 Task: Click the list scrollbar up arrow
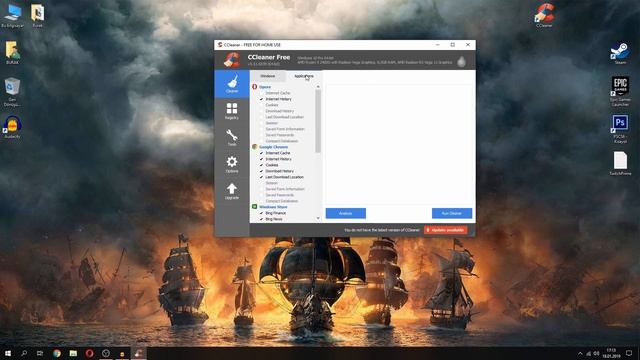coord(318,87)
